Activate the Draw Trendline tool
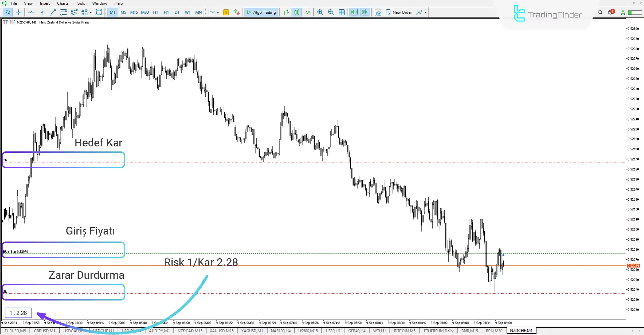Viewport: 644px width, 335px height. pyautogui.click(x=52, y=12)
